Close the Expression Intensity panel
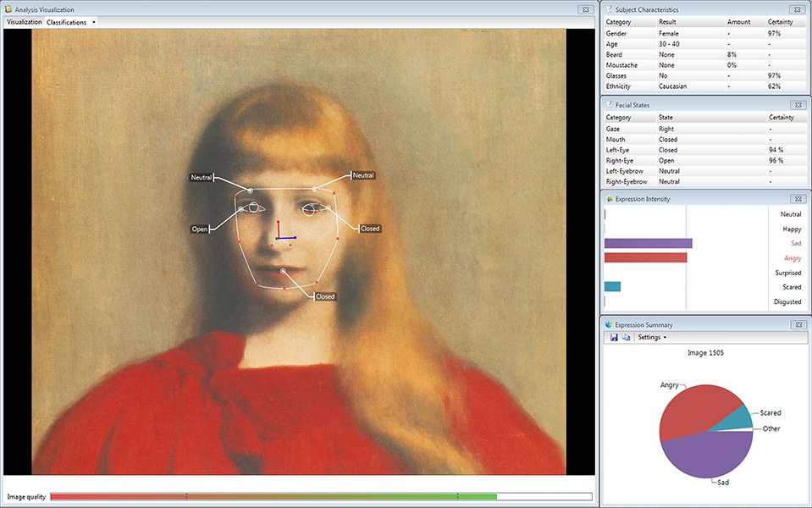The width and height of the screenshot is (812, 508). (798, 199)
